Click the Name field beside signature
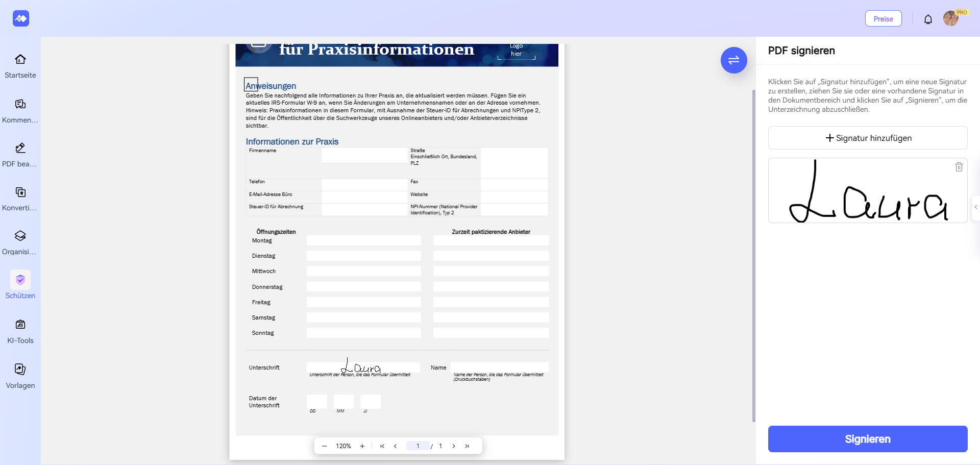Image resolution: width=980 pixels, height=465 pixels. (499, 368)
